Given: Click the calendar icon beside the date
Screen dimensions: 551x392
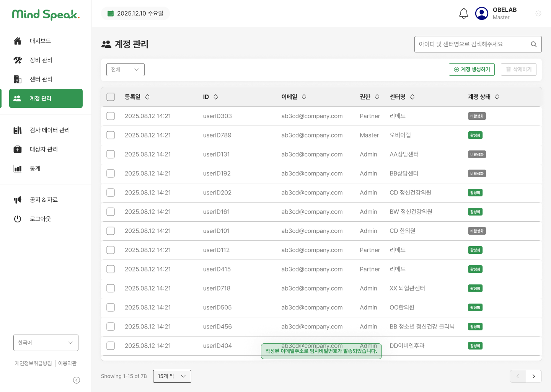Looking at the screenshot, I should (111, 13).
